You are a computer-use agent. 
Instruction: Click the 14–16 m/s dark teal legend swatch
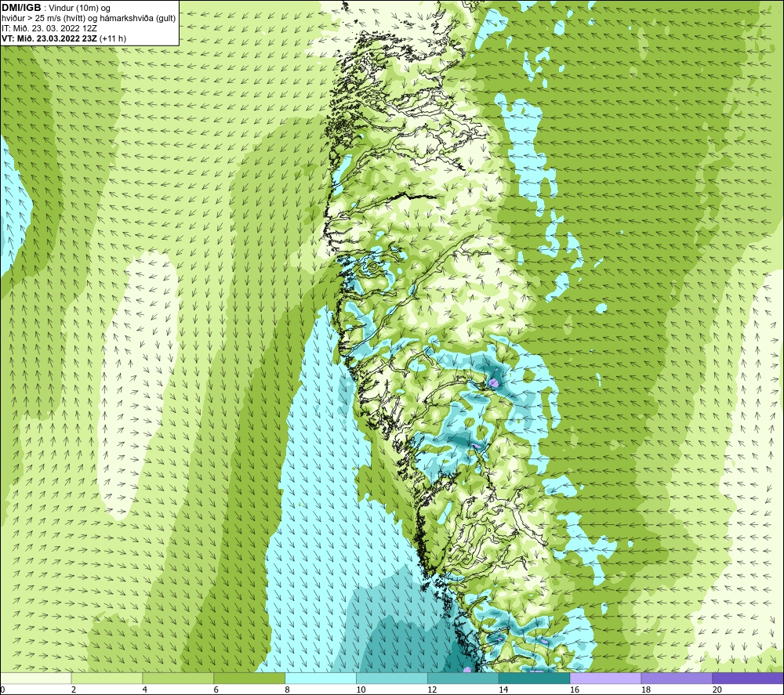pos(535,679)
